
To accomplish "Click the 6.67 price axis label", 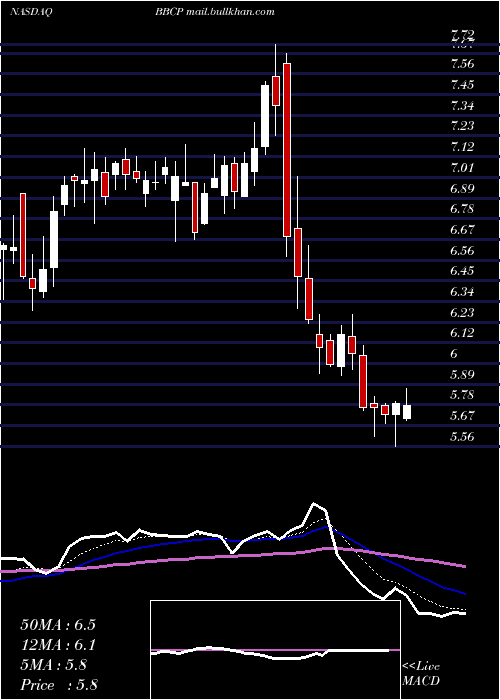I will pyautogui.click(x=462, y=230).
